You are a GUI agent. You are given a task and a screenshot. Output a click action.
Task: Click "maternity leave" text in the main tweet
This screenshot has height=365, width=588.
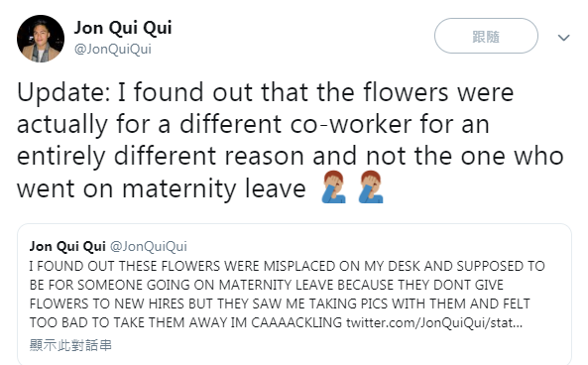(x=214, y=188)
